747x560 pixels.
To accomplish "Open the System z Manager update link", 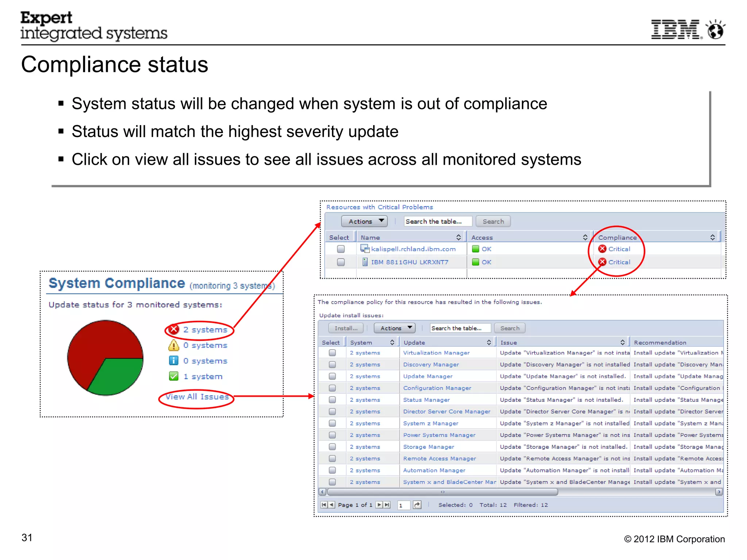I will (x=430, y=423).
